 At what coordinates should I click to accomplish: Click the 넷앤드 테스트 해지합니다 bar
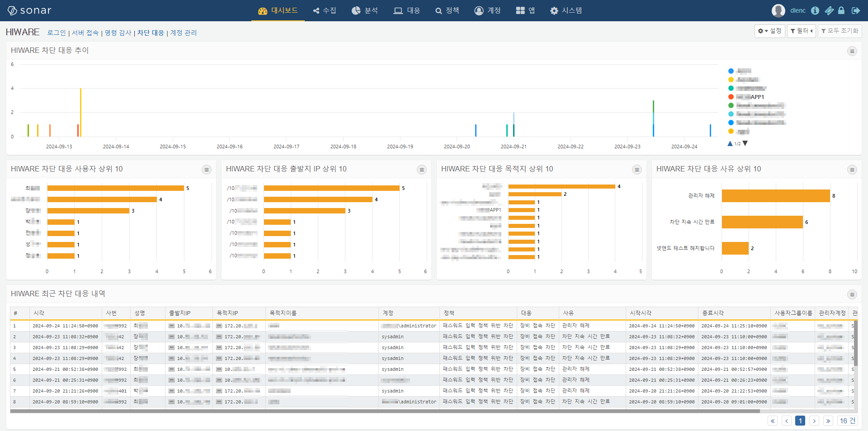735,248
